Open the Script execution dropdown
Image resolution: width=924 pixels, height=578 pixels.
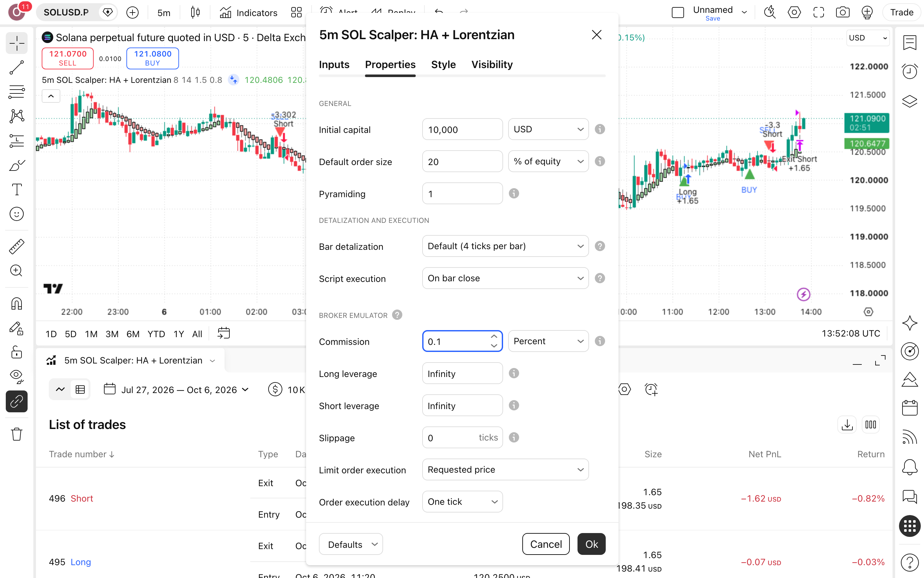point(505,278)
